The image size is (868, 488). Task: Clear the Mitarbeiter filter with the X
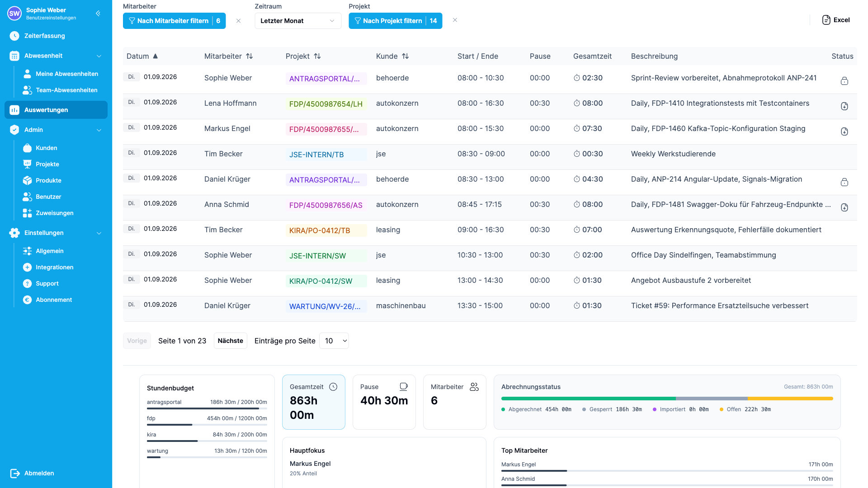(238, 21)
